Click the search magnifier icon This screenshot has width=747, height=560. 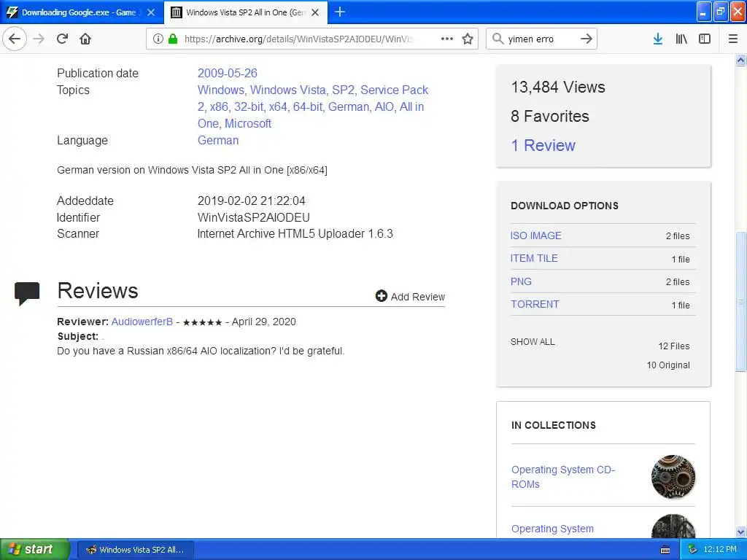coord(498,39)
